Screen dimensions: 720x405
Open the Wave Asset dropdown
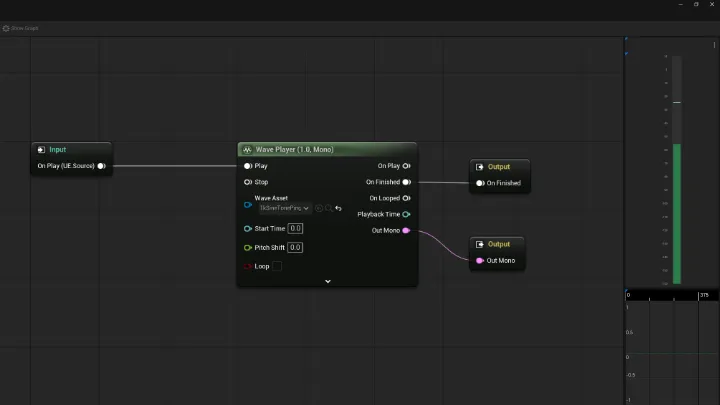284,208
